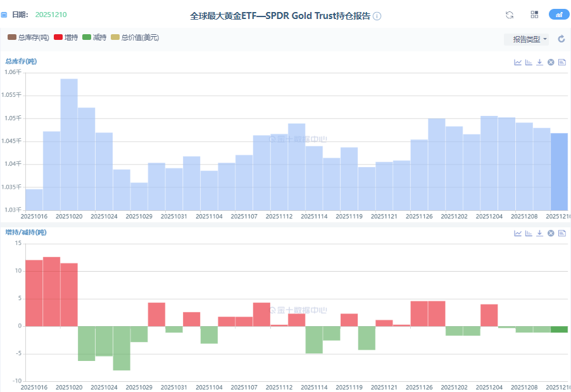This screenshot has height=392, width=571.
Task: Click the X icon on increase/decrease chart
Action: (551, 233)
